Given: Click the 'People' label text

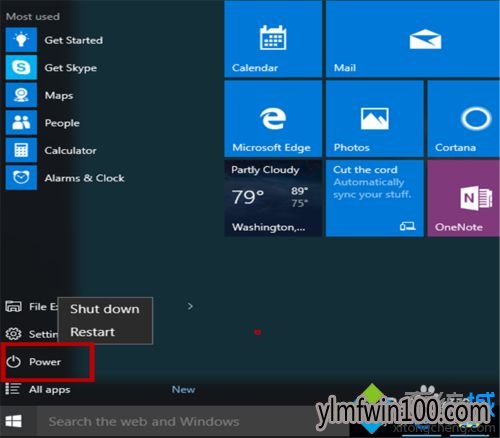Looking at the screenshot, I should click(x=62, y=123).
